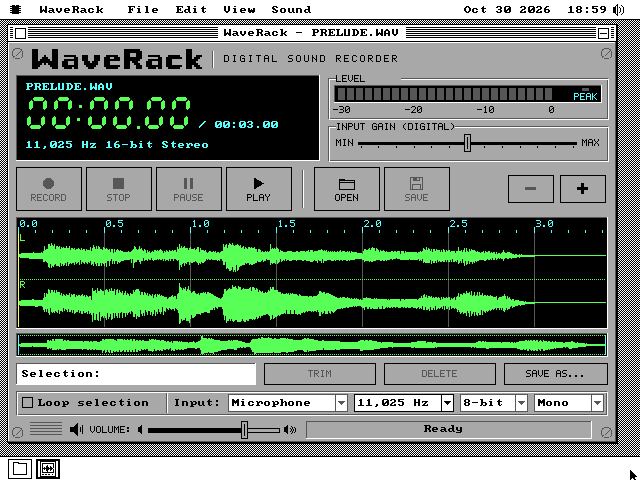640x480 pixels.
Task: Open the system menu icon in menu bar
Action: (x=16, y=9)
